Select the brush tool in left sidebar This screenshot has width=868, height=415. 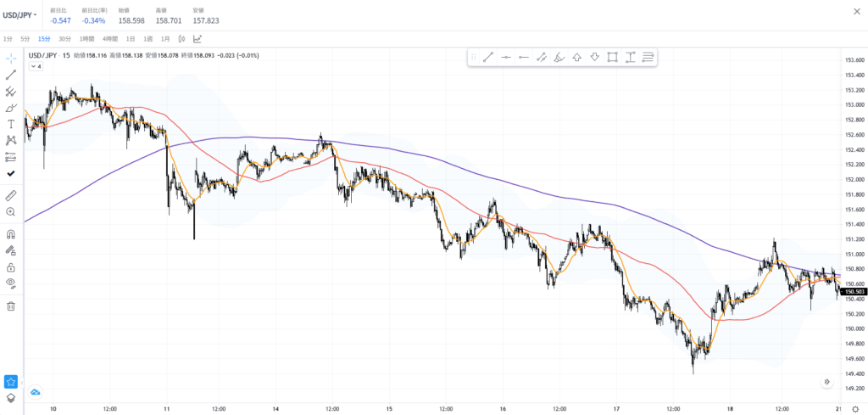pyautogui.click(x=11, y=108)
